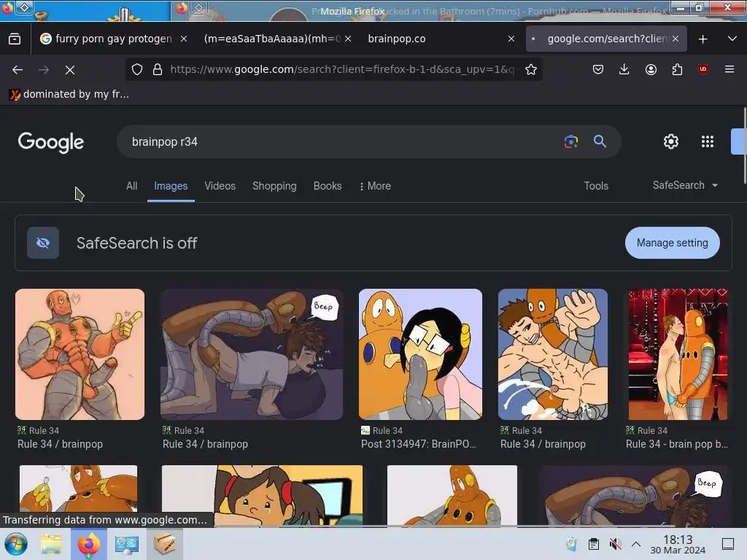Focus the Google search box

343,142
